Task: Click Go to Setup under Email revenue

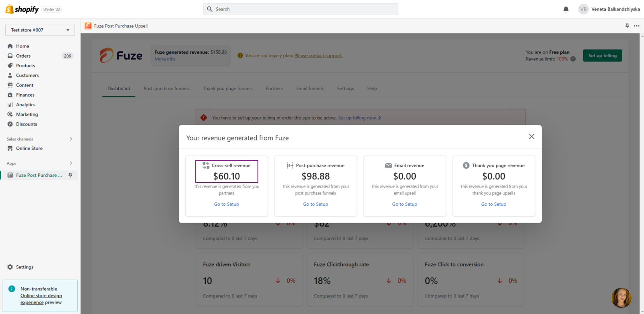Action: pos(405,204)
